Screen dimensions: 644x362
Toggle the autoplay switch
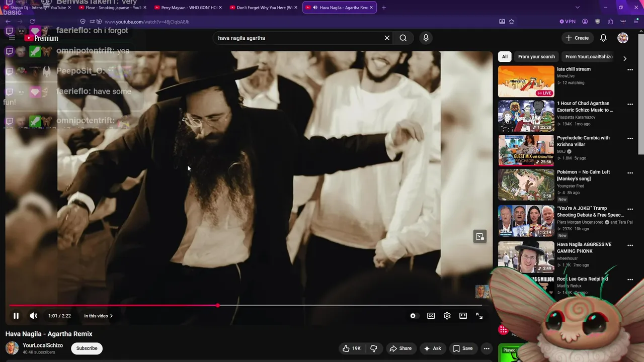coord(413,316)
